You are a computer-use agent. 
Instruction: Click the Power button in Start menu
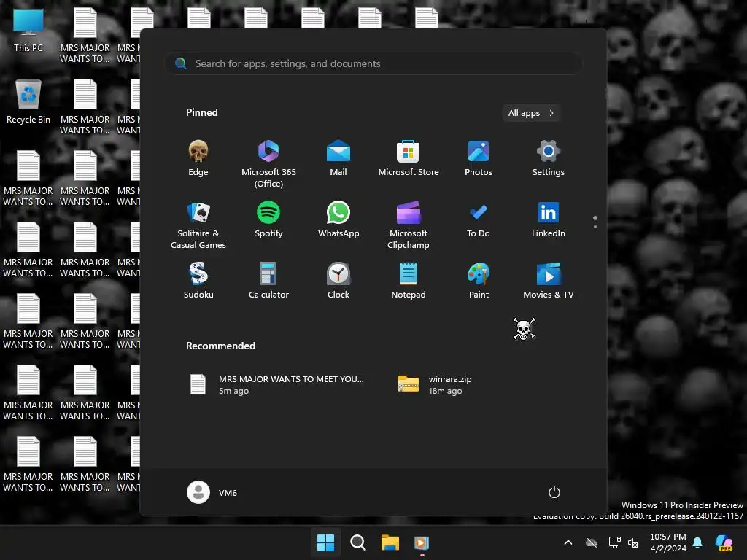pyautogui.click(x=554, y=492)
